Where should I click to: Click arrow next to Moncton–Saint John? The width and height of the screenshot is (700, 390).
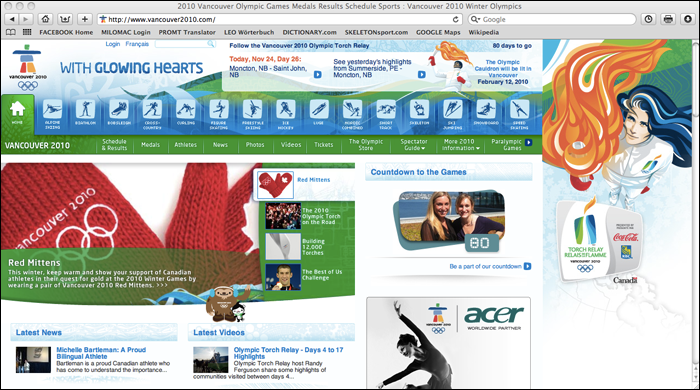[x=317, y=75]
